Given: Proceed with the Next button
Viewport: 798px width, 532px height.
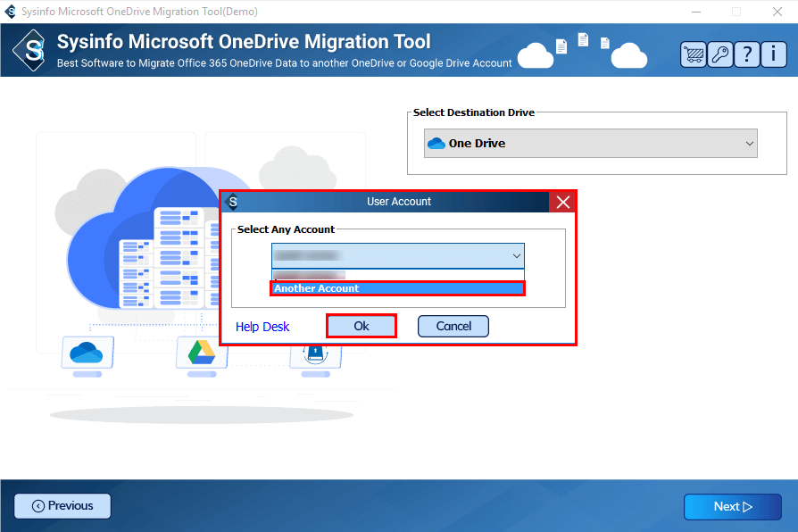Looking at the screenshot, I should (732, 506).
